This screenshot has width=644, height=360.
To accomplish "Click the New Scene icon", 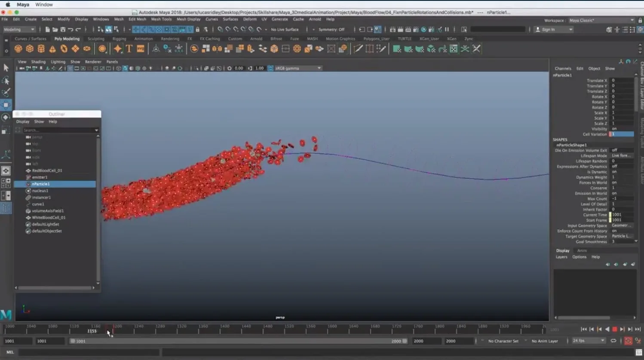I will [47, 29].
